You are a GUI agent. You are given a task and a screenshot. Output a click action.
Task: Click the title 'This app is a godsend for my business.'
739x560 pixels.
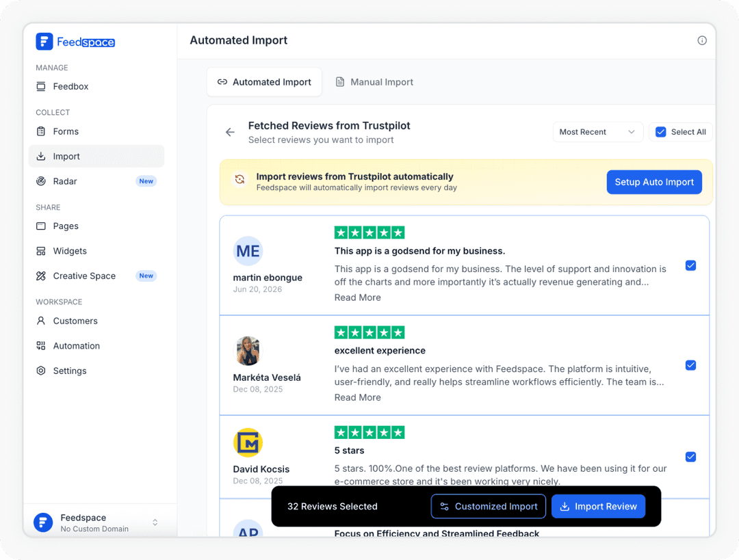pyautogui.click(x=419, y=251)
